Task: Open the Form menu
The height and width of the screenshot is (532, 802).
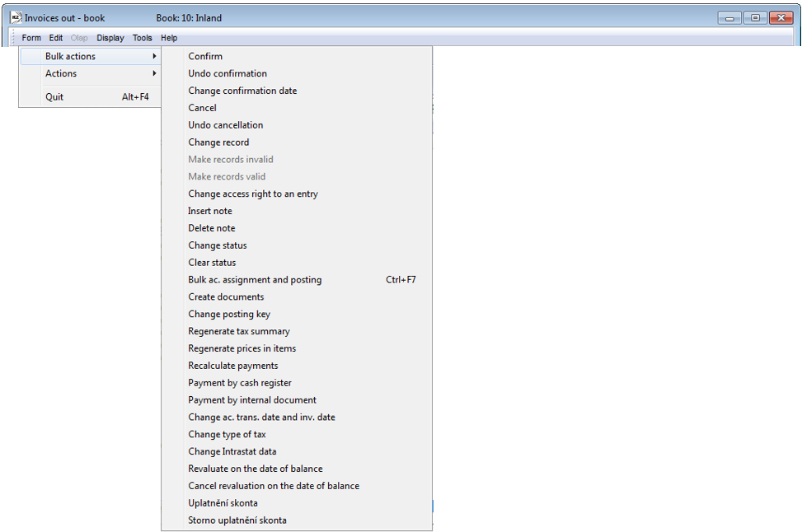Action: click(x=31, y=38)
